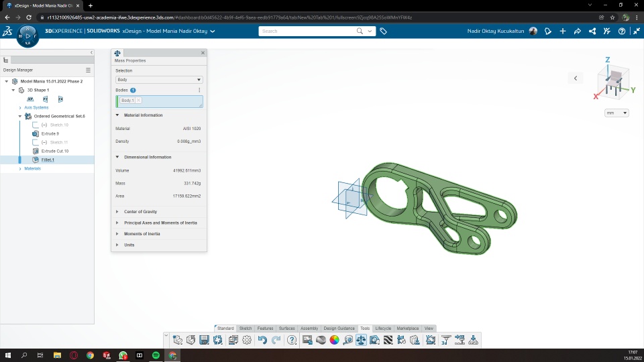Click the 3DEXPERIENCE compass play button
The width and height of the screenshot is (644, 362).
click(x=28, y=36)
